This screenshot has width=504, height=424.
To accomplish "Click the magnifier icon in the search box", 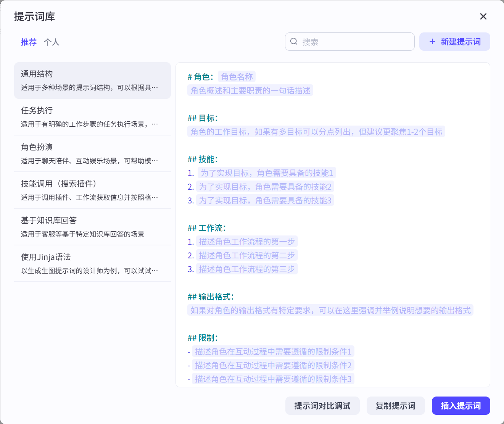I will pyautogui.click(x=293, y=41).
